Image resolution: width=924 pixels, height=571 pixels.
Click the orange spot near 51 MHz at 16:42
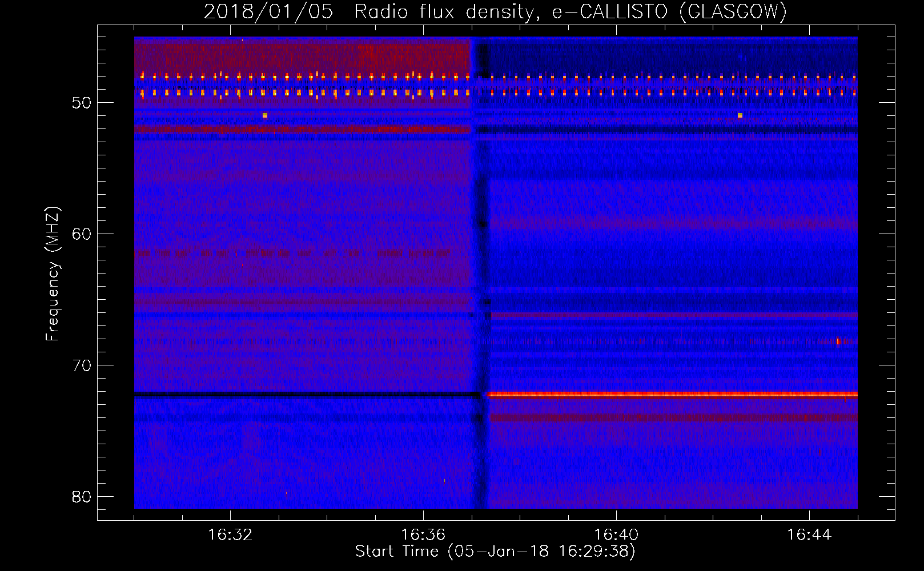click(x=740, y=115)
